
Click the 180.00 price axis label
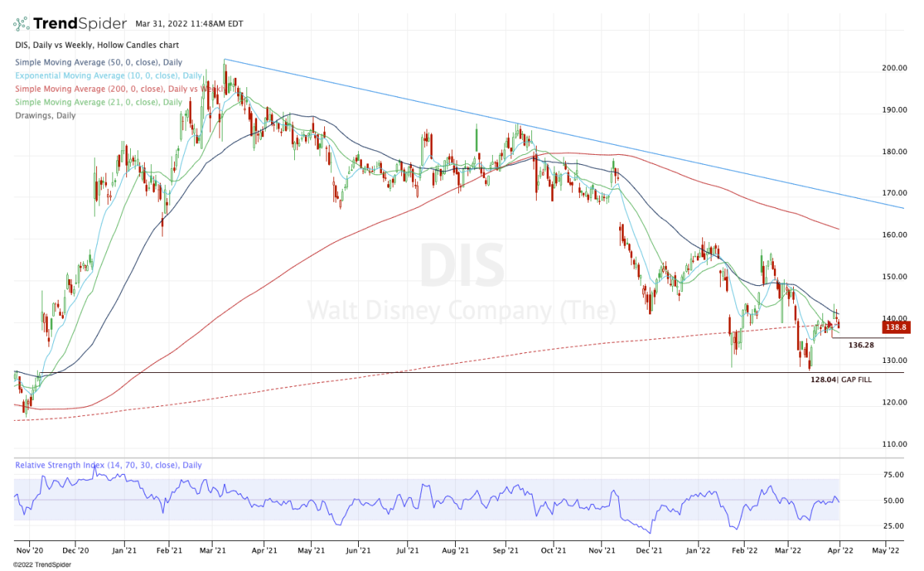(x=896, y=151)
